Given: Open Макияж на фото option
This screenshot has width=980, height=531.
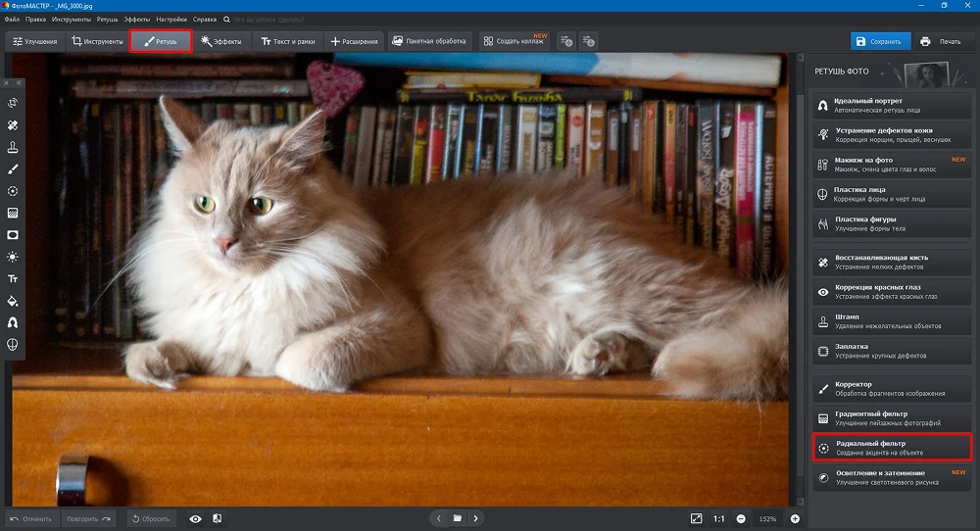Looking at the screenshot, I should coord(891,165).
